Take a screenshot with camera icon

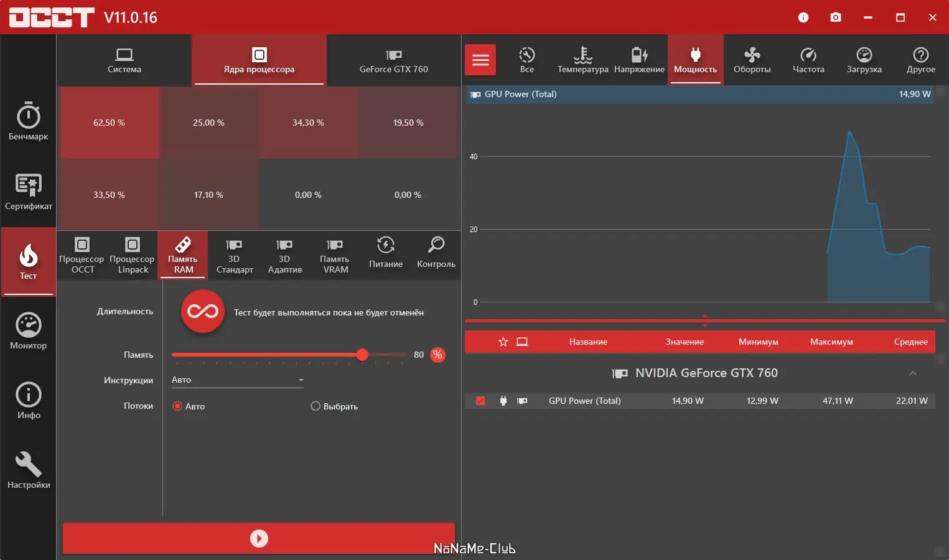pyautogui.click(x=836, y=17)
